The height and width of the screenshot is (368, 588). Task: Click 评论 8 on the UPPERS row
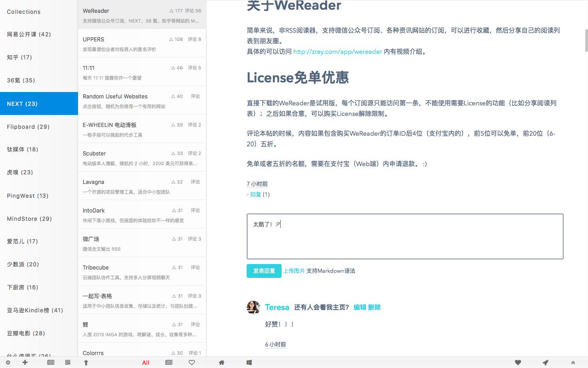point(194,39)
